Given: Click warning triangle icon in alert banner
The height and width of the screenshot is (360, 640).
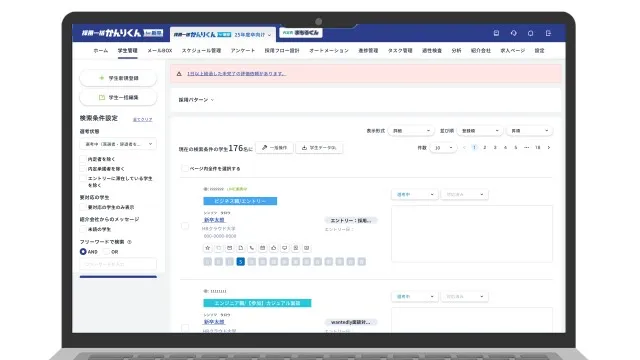Looking at the screenshot, I should [x=179, y=74].
